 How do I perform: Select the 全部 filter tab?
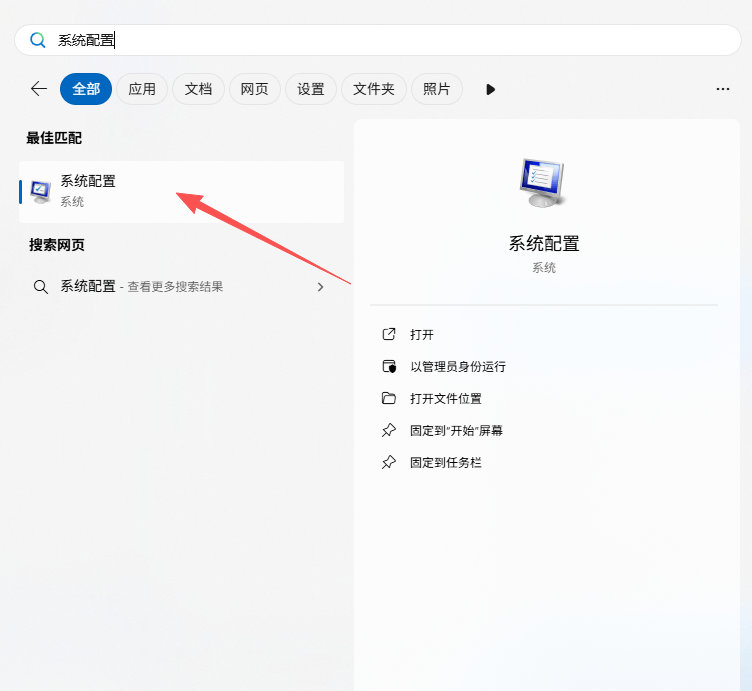tap(86, 89)
